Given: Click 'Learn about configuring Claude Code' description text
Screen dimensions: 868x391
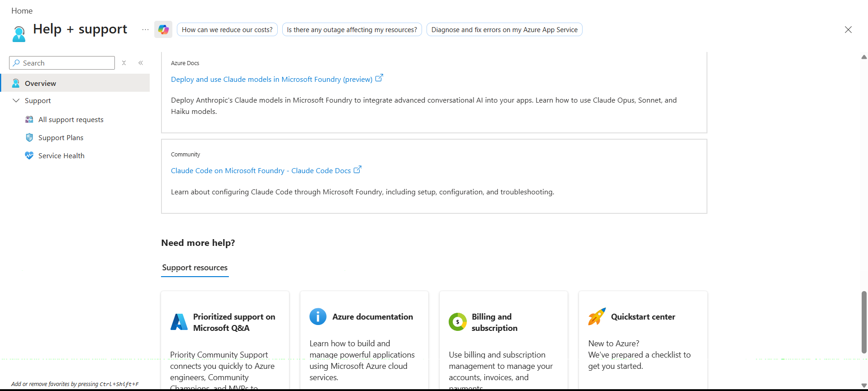Looking at the screenshot, I should point(362,192).
